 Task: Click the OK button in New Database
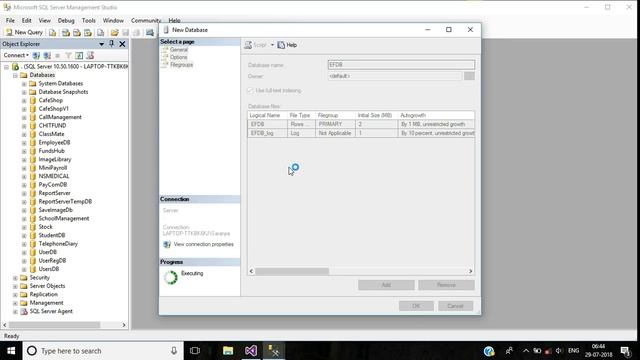tap(416, 306)
